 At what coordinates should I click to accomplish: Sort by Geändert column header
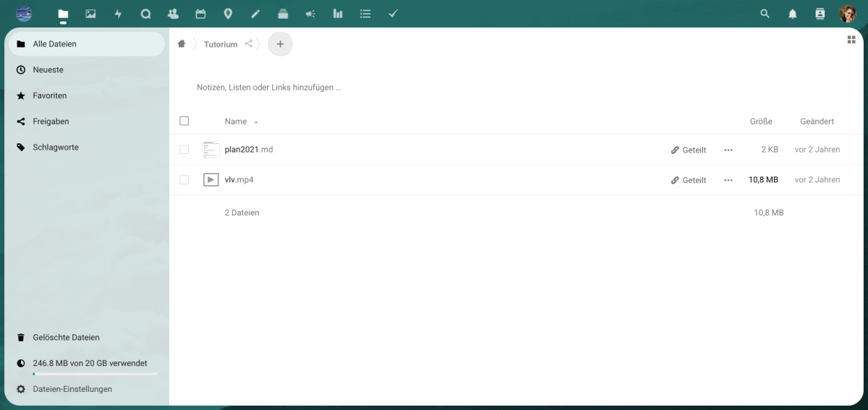[x=817, y=121]
